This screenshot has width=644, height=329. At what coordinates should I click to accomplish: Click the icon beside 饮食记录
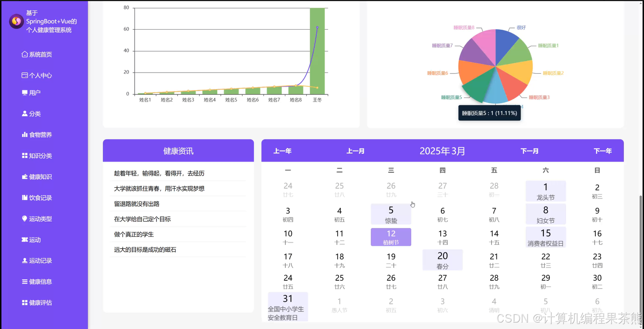click(25, 198)
